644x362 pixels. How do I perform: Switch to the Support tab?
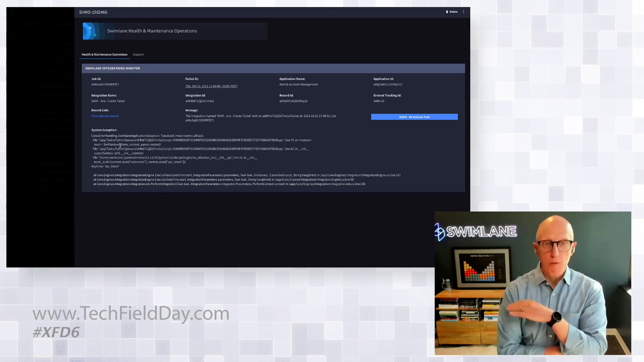pyautogui.click(x=138, y=54)
